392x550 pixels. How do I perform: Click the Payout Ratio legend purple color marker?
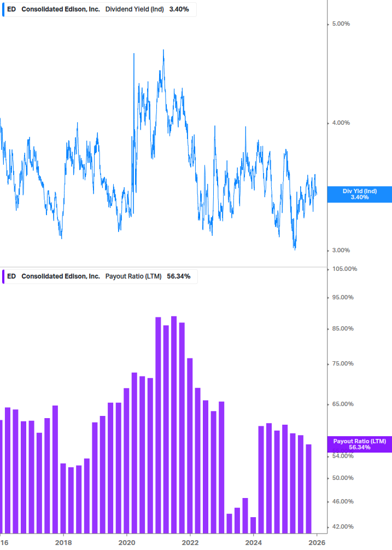(3, 276)
